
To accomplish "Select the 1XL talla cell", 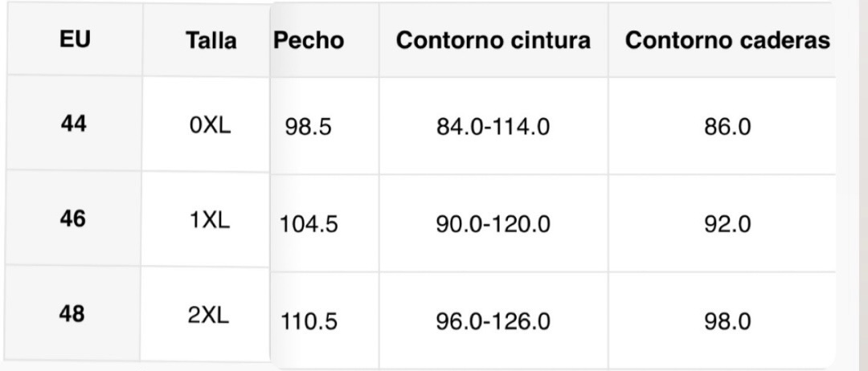I will tap(210, 220).
